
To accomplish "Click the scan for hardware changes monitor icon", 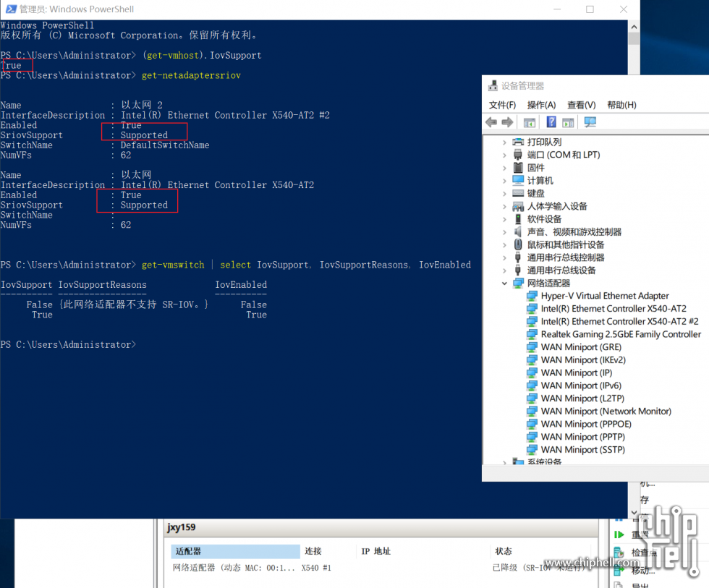I will coord(590,122).
